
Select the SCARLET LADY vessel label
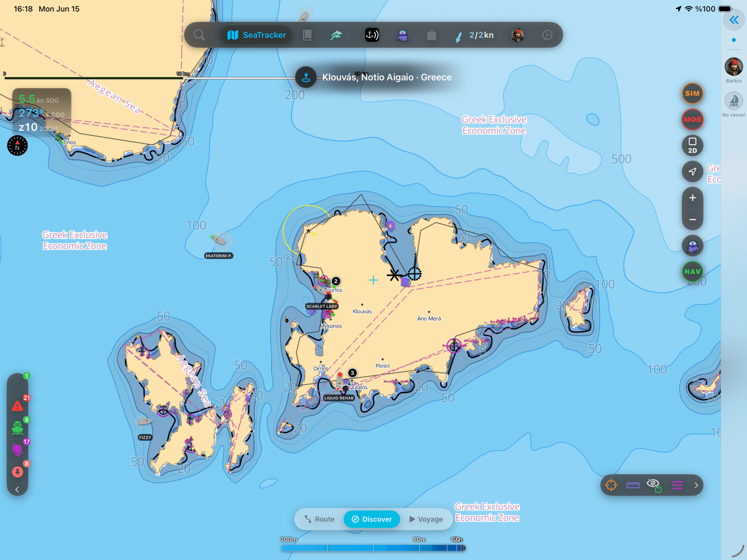point(322,307)
